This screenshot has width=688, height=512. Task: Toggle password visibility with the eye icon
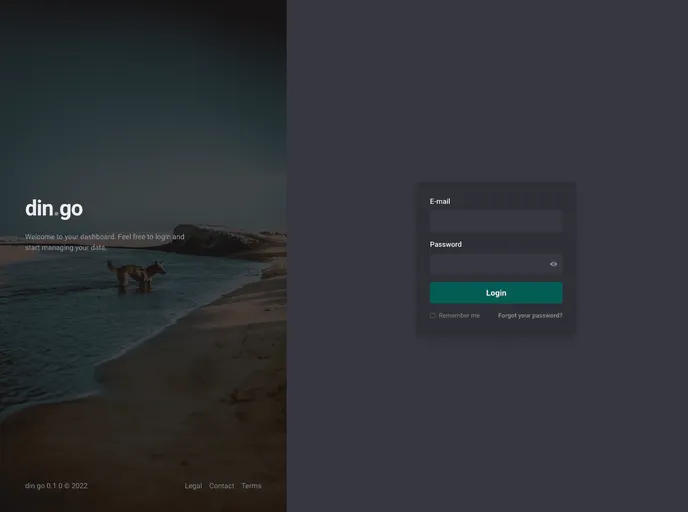coord(553,264)
